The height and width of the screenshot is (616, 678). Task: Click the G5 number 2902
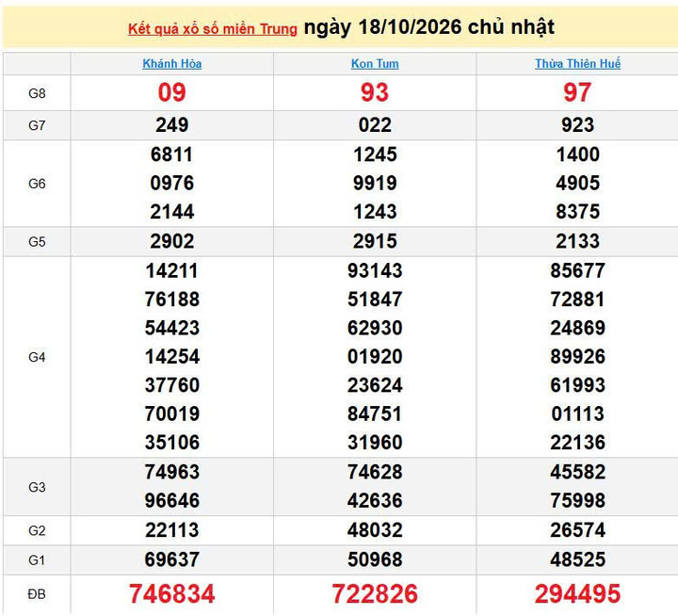pos(172,241)
